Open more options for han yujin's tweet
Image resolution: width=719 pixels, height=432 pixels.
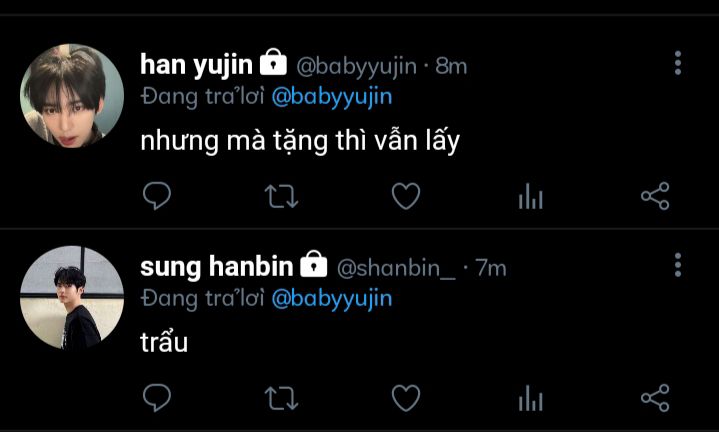pyautogui.click(x=678, y=63)
